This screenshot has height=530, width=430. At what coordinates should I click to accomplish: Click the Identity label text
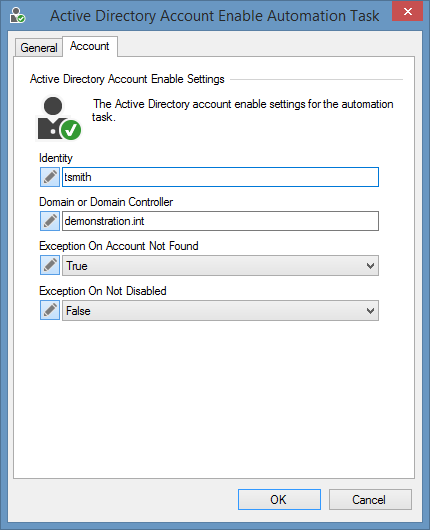pos(56,158)
